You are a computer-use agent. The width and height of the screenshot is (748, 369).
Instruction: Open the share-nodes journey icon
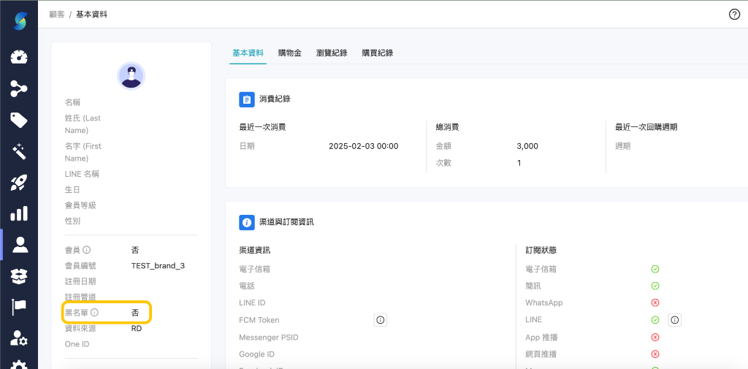point(19,89)
